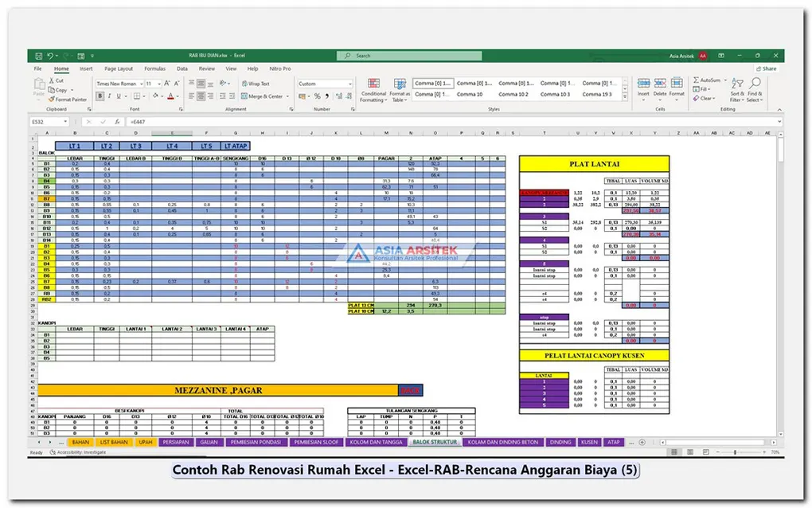Click the Share button
Image resolution: width=812 pixels, height=508 pixels.
click(767, 68)
